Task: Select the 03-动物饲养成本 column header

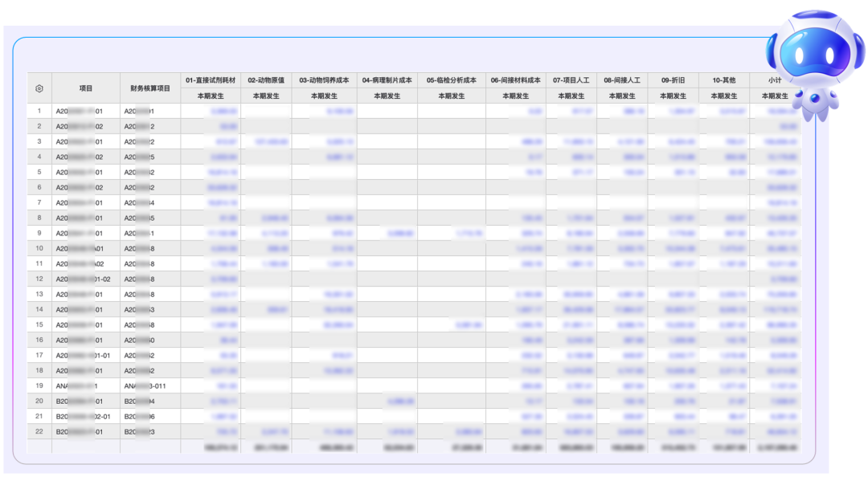Action: [324, 80]
